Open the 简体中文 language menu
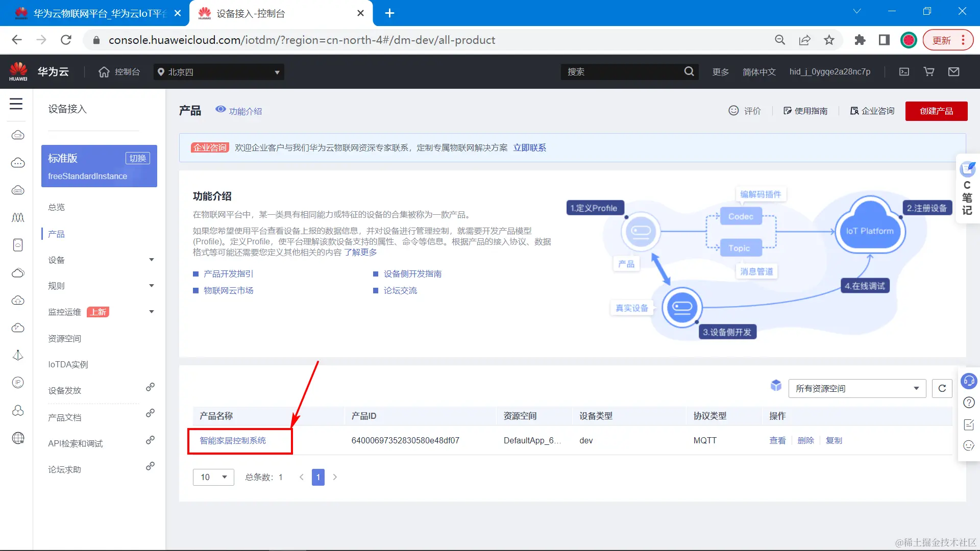Image resolution: width=980 pixels, height=551 pixels. [x=759, y=72]
